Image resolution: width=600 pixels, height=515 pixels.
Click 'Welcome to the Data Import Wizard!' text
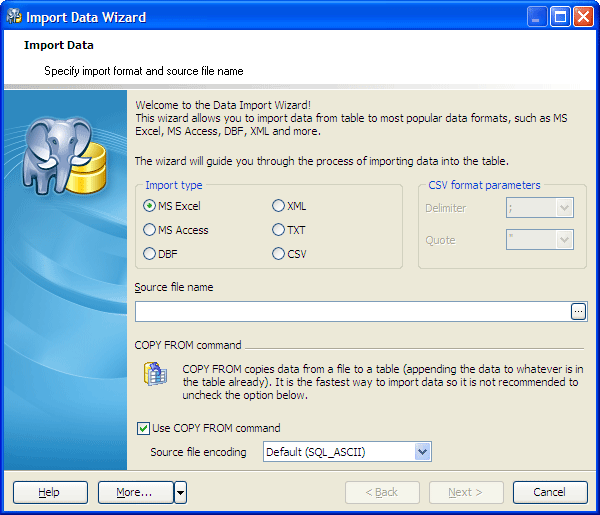click(x=223, y=105)
